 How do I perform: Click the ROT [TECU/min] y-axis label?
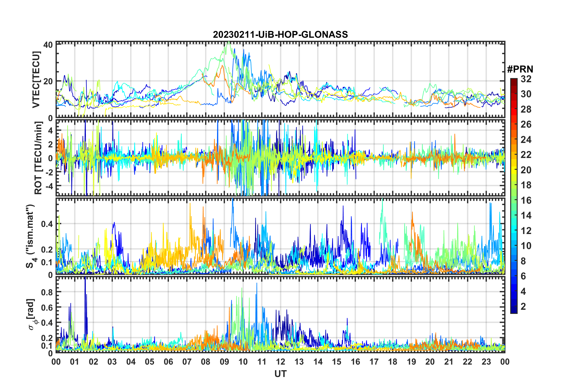[38, 158]
